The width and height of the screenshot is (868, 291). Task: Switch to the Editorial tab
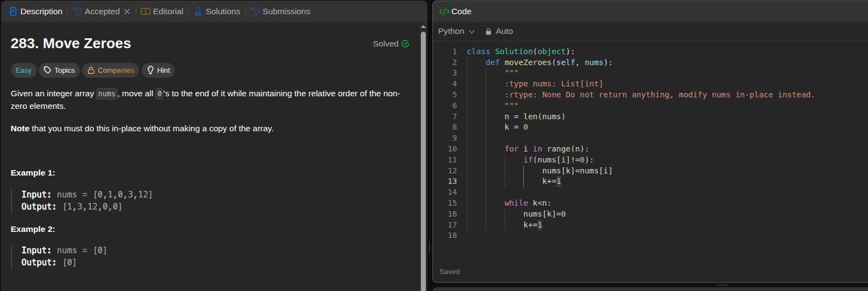click(167, 11)
